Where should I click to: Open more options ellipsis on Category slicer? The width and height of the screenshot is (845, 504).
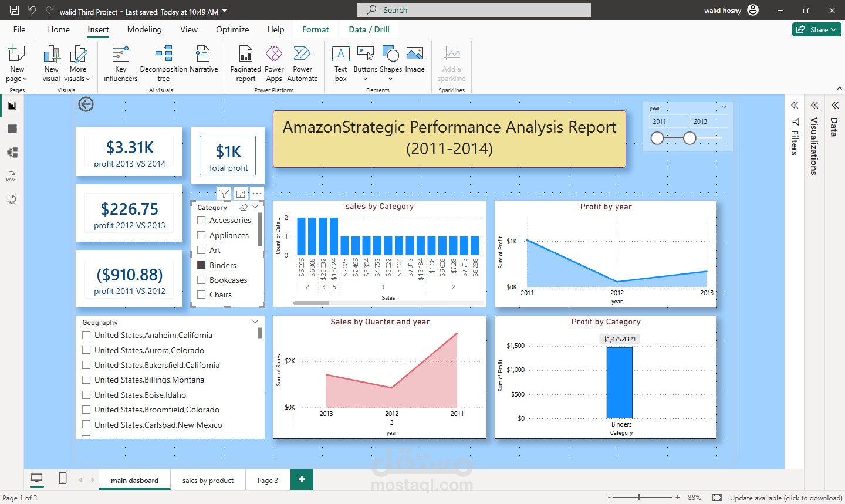[x=256, y=194]
